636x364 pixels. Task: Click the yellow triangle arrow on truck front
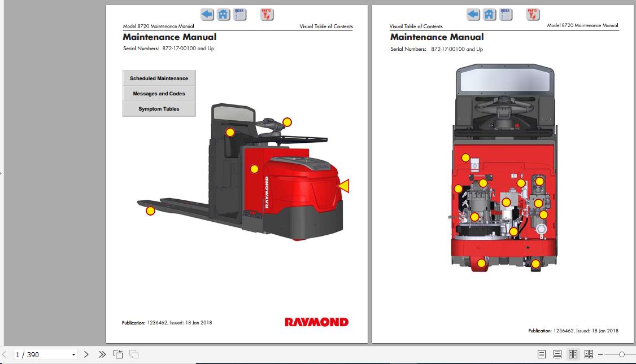click(x=345, y=186)
